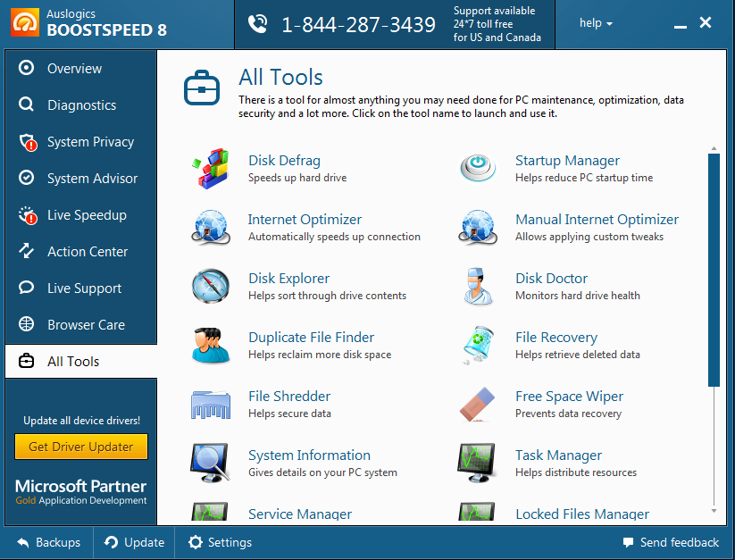Click the System Advisor checkmark icon
The height and width of the screenshot is (560, 735).
click(x=26, y=178)
